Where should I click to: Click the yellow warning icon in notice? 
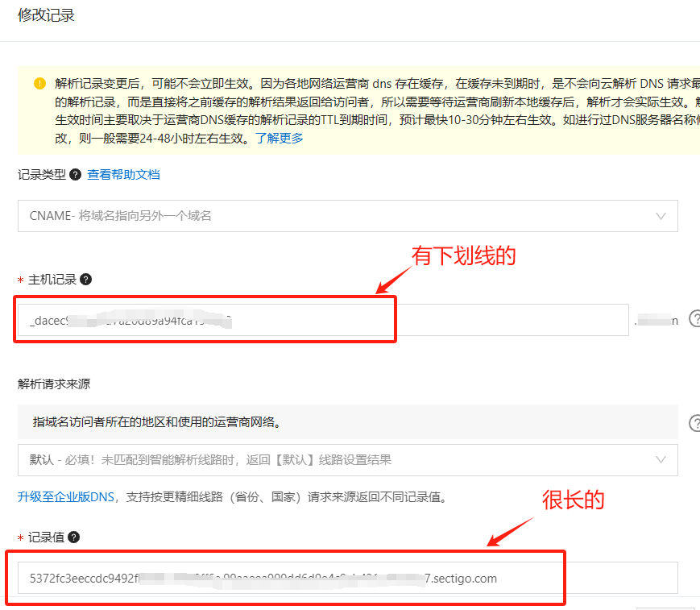39,83
